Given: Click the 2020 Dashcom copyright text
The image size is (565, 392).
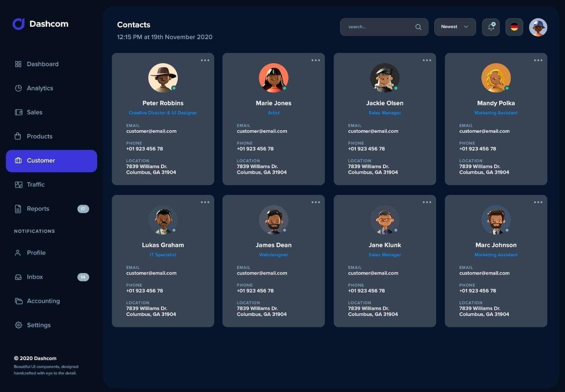Looking at the screenshot, I should tap(35, 358).
